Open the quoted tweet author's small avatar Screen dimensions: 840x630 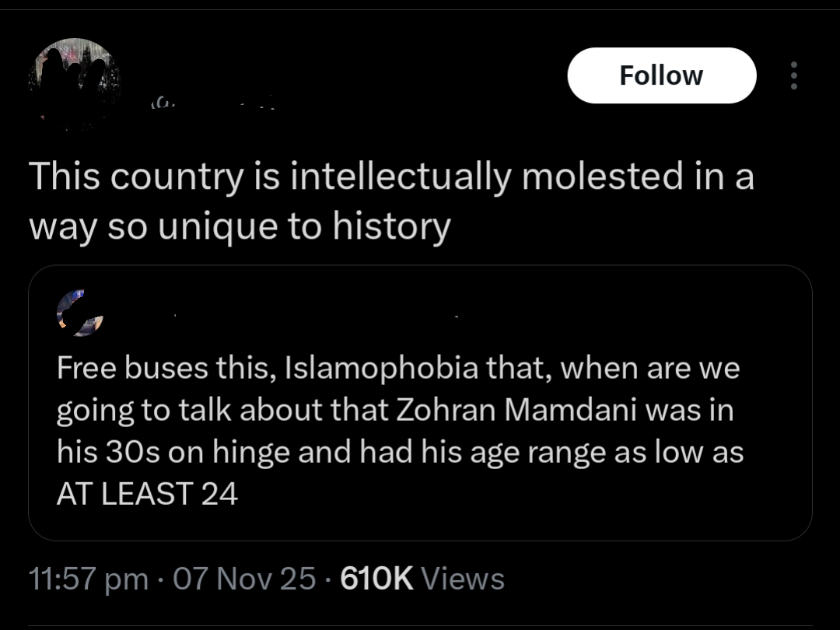80,313
